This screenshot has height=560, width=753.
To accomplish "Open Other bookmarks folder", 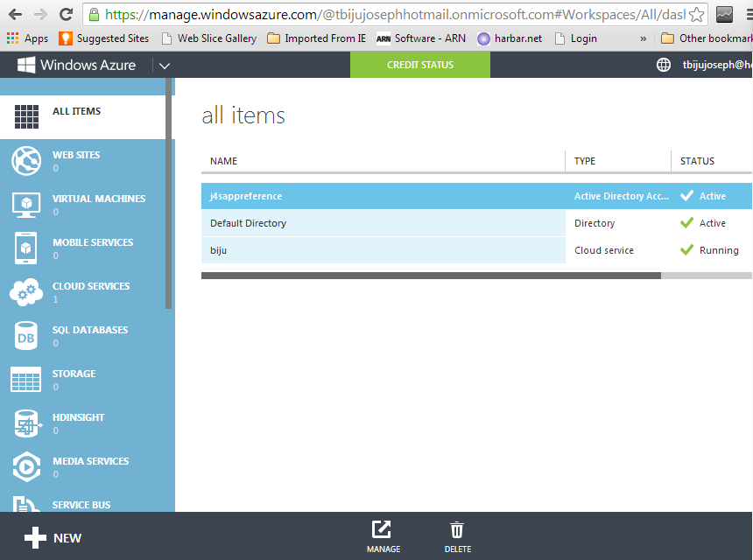I will click(x=707, y=38).
